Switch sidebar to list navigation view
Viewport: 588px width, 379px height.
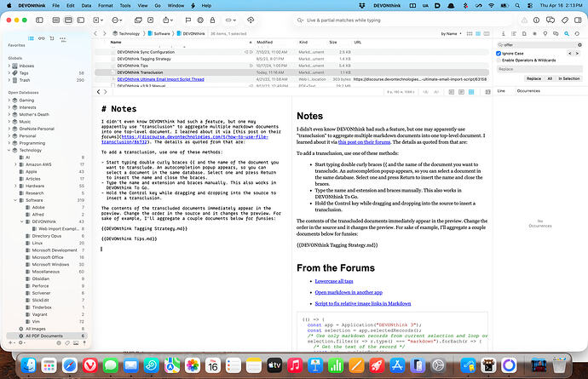pos(32,38)
